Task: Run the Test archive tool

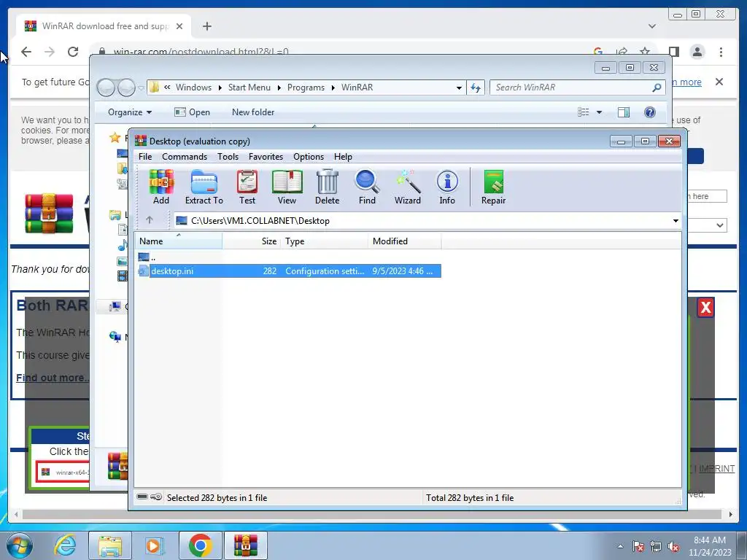Action: tap(247, 187)
